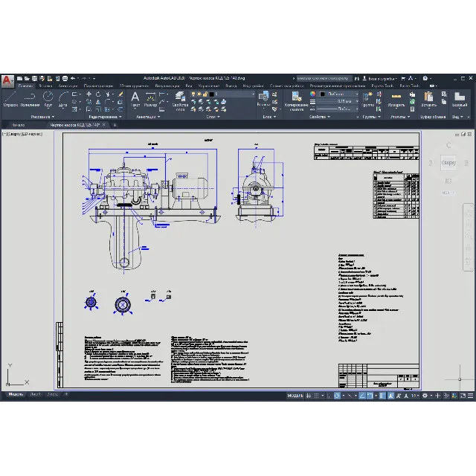Click the Erase tool icon
Viewport: 476px width, 476px height.
[120, 94]
